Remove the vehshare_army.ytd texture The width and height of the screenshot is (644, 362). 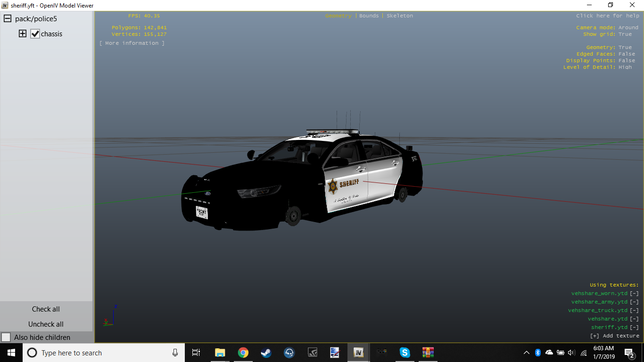pos(634,302)
